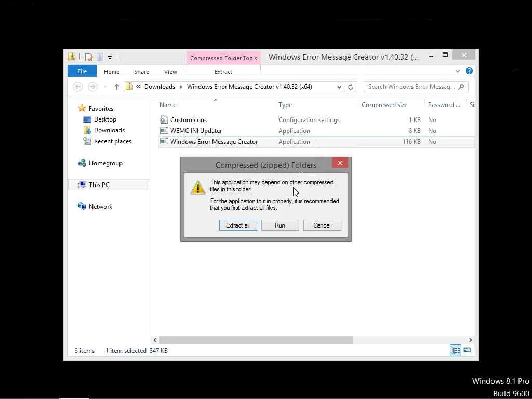Click the Forward navigation arrow
The height and width of the screenshot is (399, 532).
[x=92, y=87]
